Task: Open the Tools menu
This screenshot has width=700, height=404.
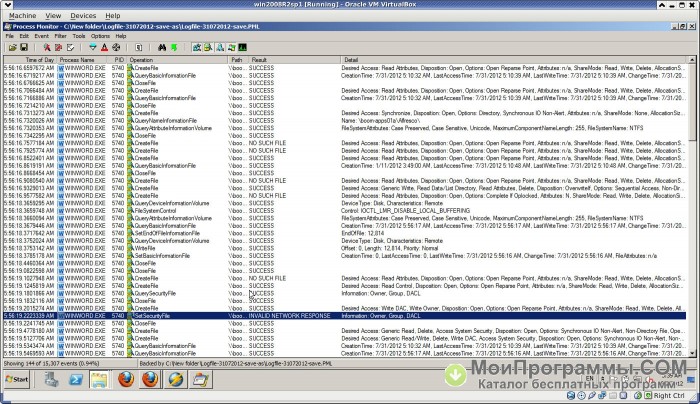Action: point(79,36)
